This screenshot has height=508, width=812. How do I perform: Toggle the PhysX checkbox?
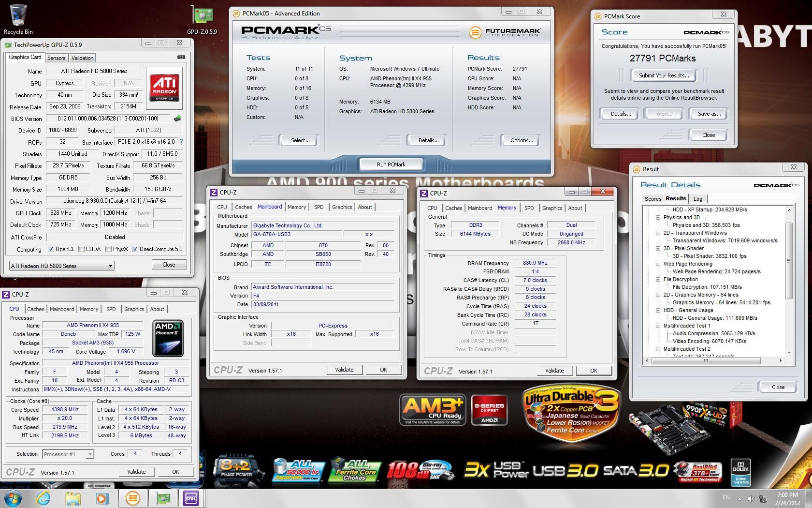(108, 249)
